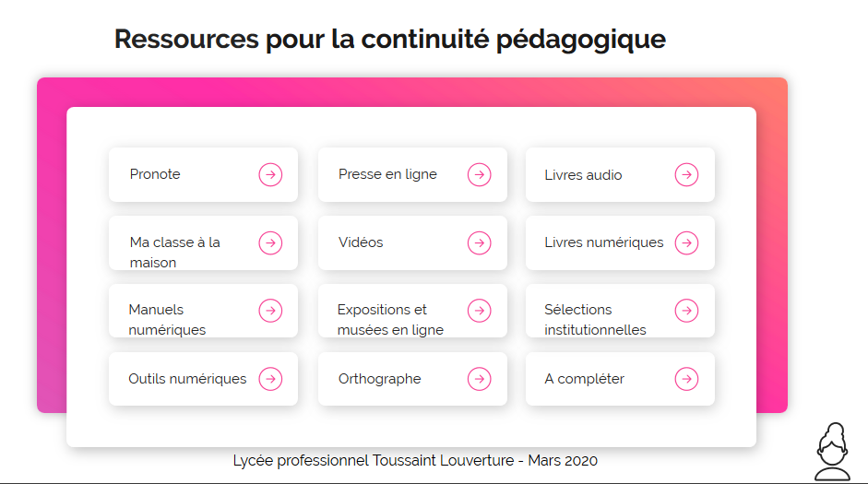Screen dimensions: 868x484
Task: Click the woman avatar icon in corner
Action: coord(832,452)
